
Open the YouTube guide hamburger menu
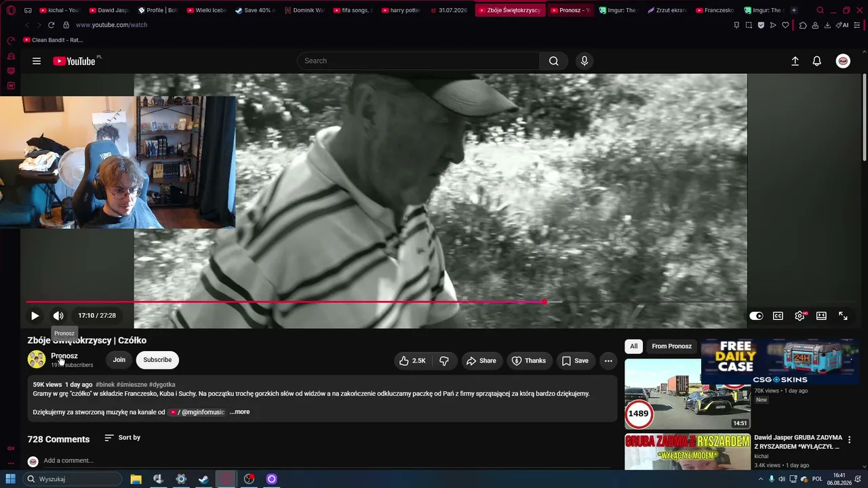(37, 61)
